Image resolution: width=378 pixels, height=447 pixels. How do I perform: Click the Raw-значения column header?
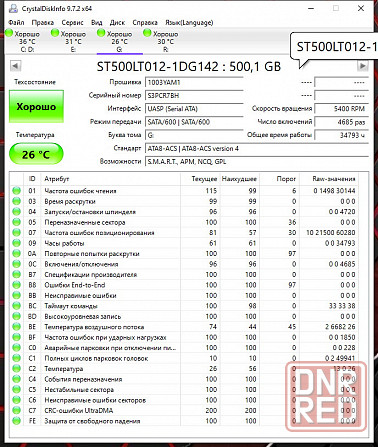[329, 179]
